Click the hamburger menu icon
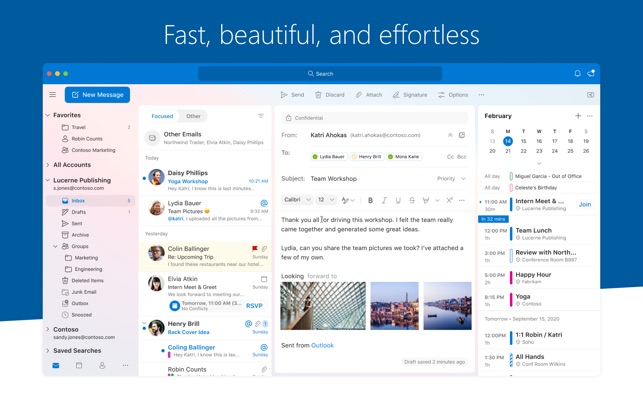Viewport: 643px width, 402px height. click(x=52, y=95)
